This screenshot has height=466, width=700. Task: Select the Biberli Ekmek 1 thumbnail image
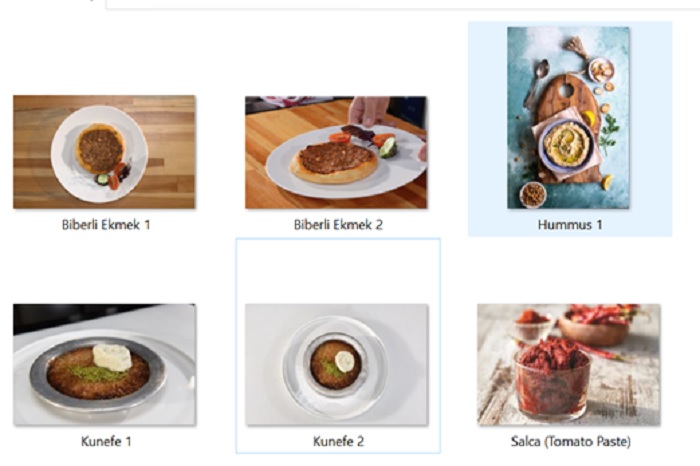tap(104, 152)
